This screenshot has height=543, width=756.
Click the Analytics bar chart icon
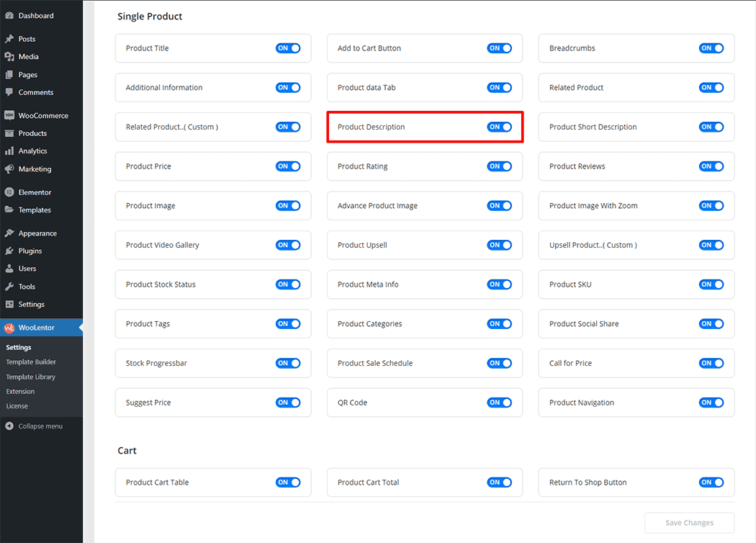click(9, 151)
